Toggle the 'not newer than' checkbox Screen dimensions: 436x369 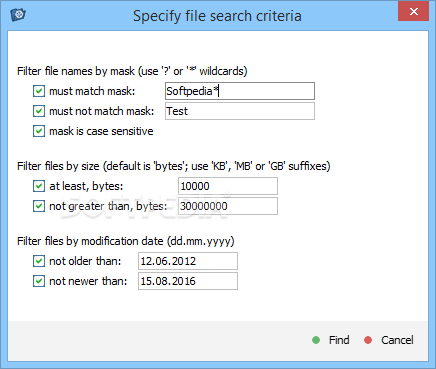[39, 281]
